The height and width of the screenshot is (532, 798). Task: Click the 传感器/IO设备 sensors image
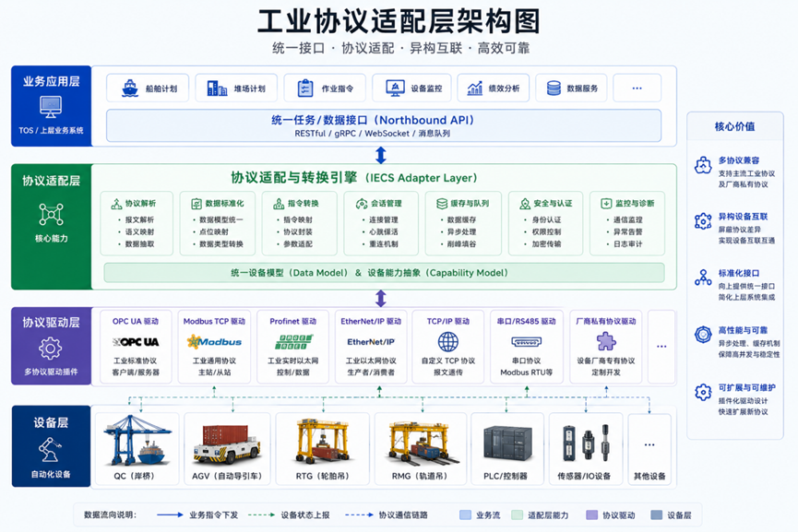pyautogui.click(x=587, y=443)
